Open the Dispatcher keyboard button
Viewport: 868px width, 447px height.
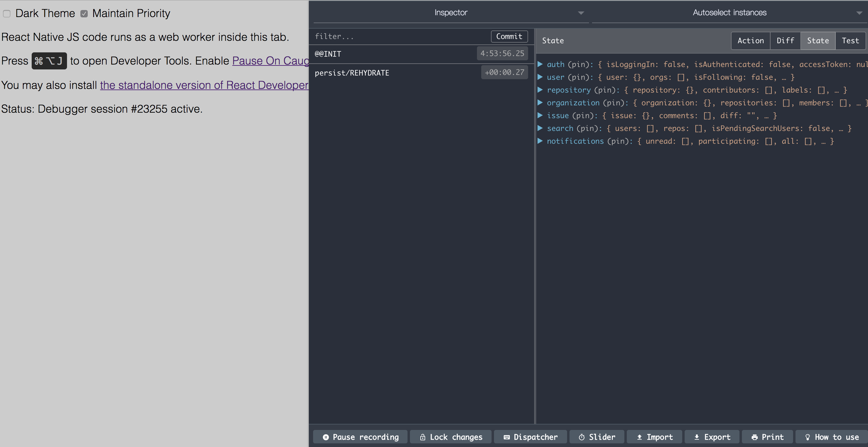coord(530,437)
